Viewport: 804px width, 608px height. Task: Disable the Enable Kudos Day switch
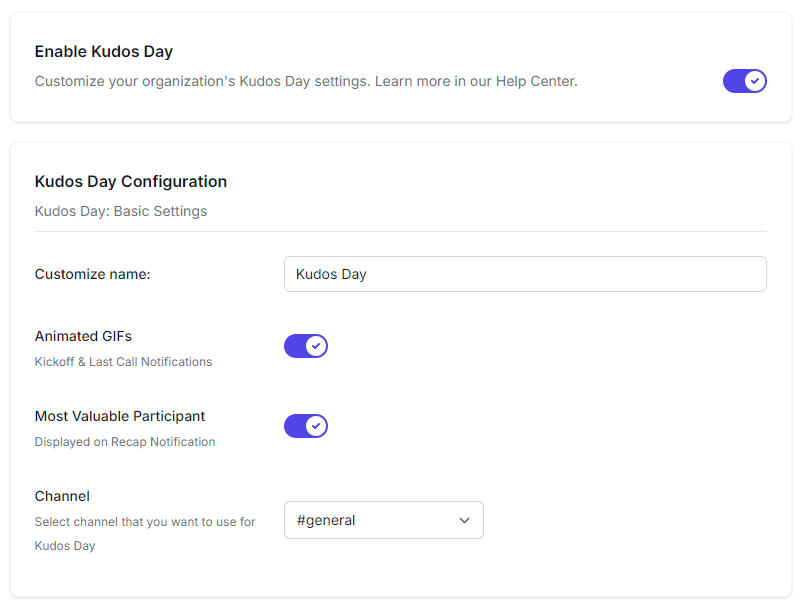pyautogui.click(x=744, y=81)
